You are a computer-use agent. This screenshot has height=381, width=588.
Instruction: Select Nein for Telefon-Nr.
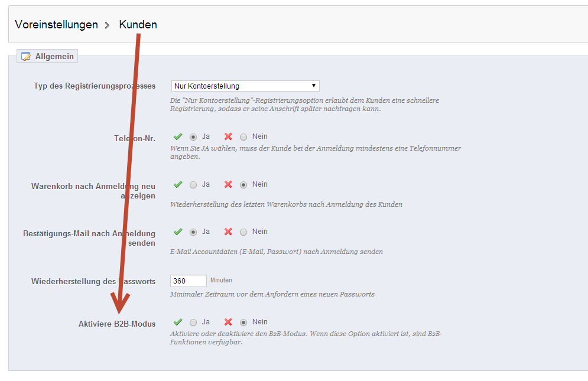pos(243,137)
